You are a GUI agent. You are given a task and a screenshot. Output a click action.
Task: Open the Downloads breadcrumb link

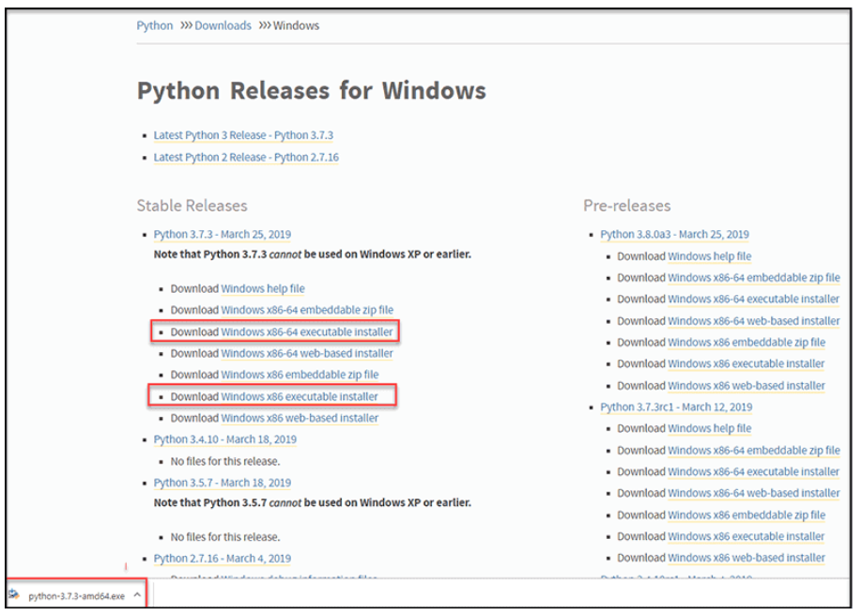point(223,25)
